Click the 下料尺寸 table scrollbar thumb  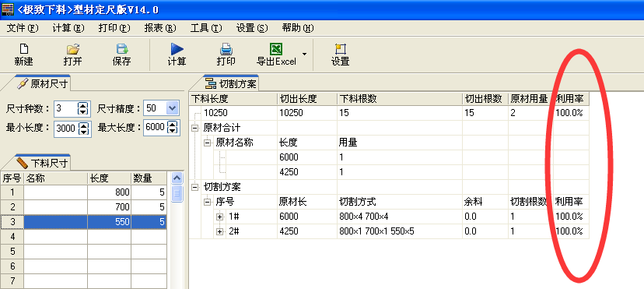pos(177,193)
